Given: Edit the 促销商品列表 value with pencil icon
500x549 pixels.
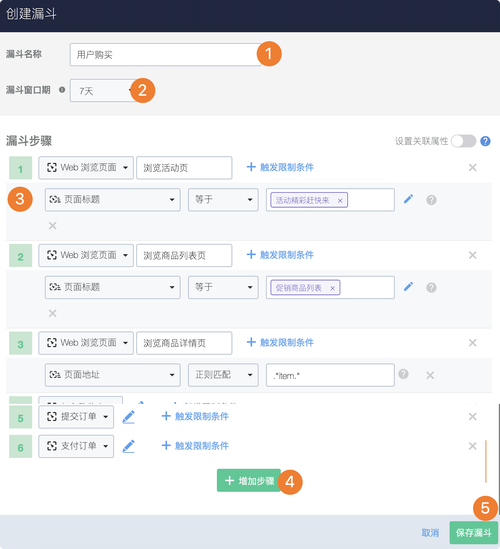Looking at the screenshot, I should [x=408, y=287].
